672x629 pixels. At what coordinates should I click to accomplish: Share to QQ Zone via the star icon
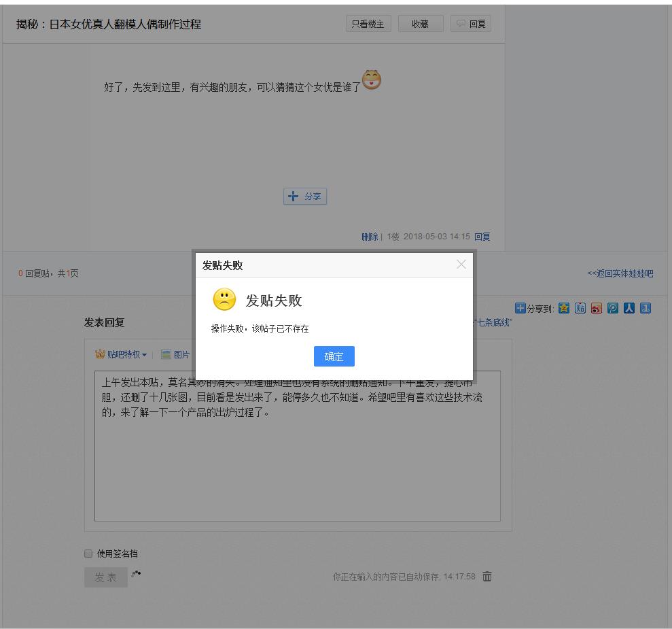[x=564, y=308]
